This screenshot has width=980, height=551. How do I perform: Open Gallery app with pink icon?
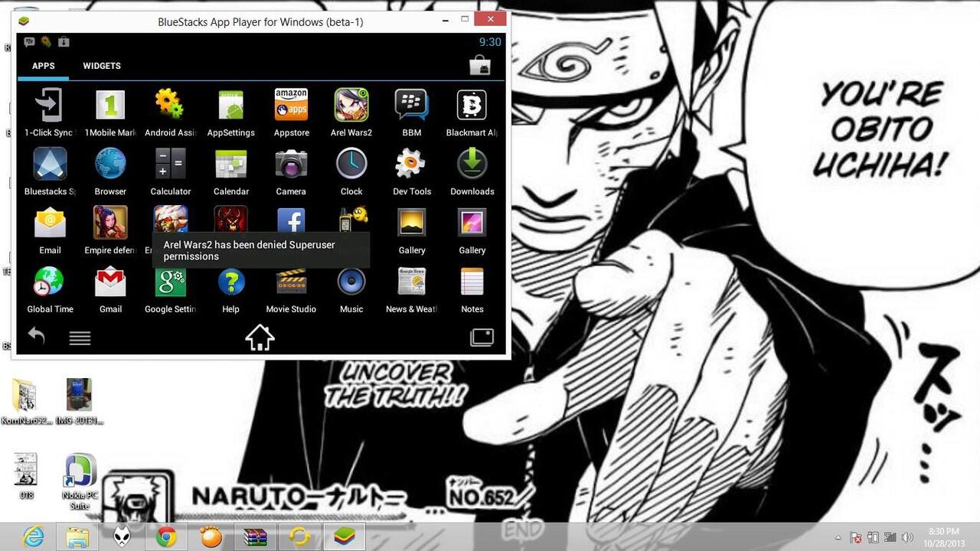[472, 223]
